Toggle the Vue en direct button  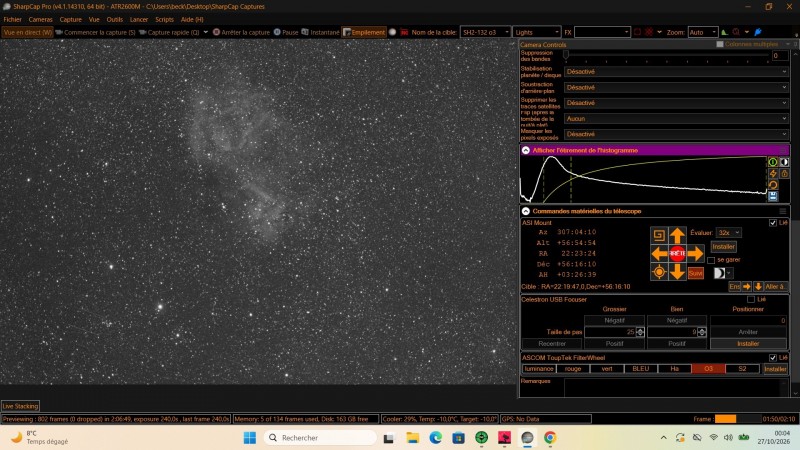click(x=28, y=32)
